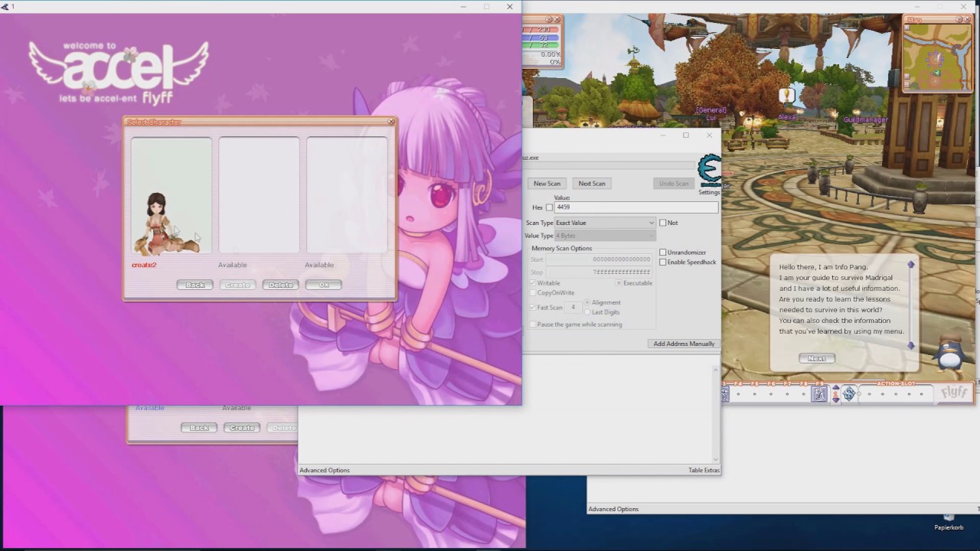
Task: Open Advanced Options in front Cheat Engine
Action: pos(325,471)
